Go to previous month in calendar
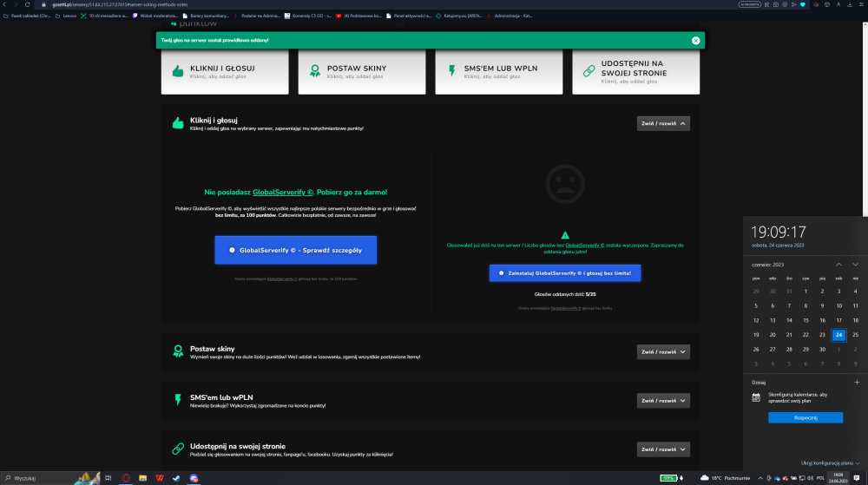Screen dimensions: 868x485 pos(839,265)
